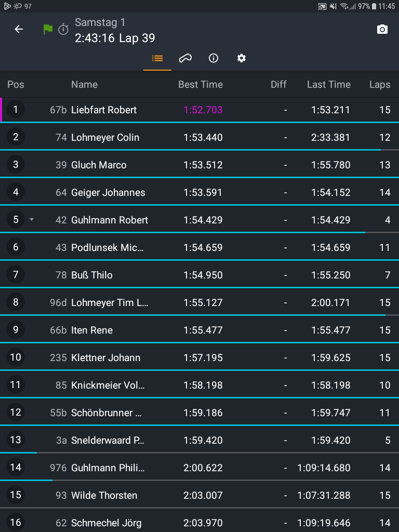399x532 pixels.
Task: Tap the back arrow
Action: click(x=19, y=30)
